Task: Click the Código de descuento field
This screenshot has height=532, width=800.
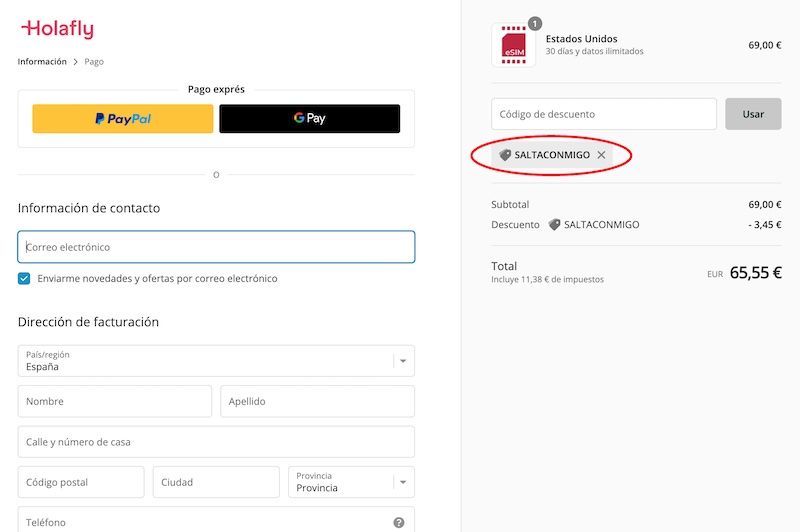Action: coord(604,114)
